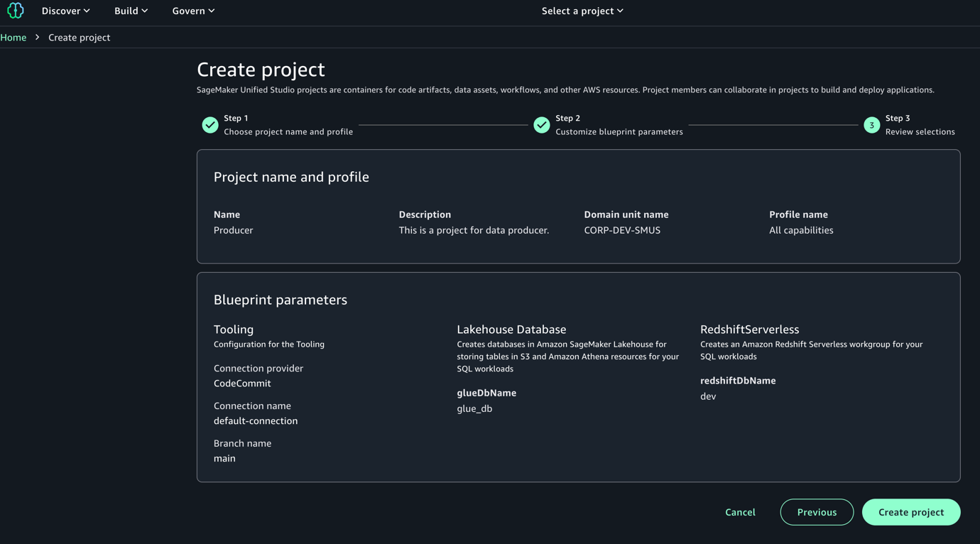Open the Build menu
This screenshot has width=980, height=544.
click(125, 10)
